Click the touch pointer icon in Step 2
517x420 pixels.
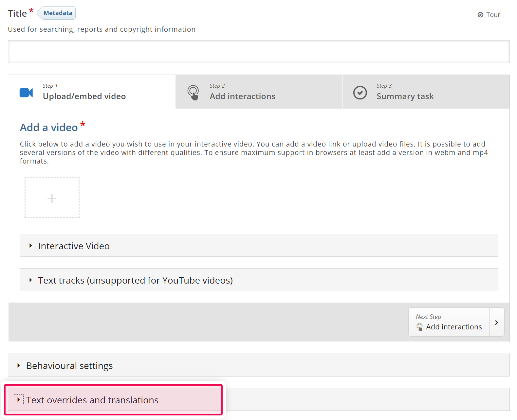(193, 93)
